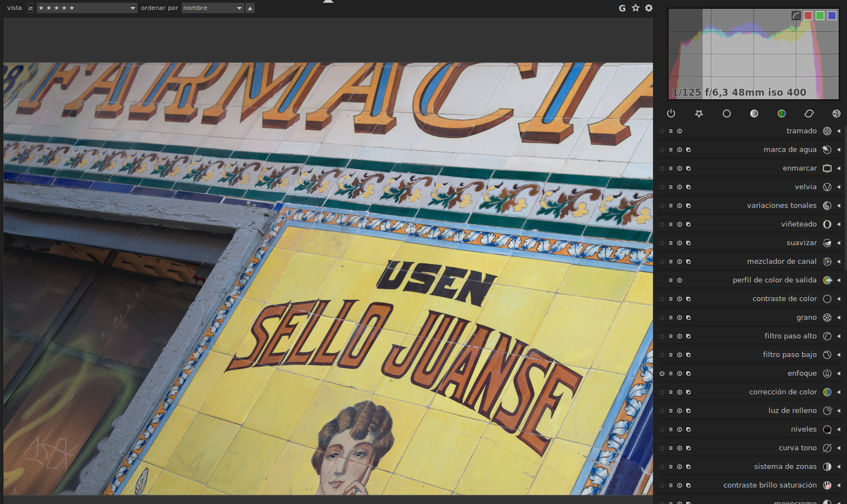Open the curva tono module by its label

[798, 448]
